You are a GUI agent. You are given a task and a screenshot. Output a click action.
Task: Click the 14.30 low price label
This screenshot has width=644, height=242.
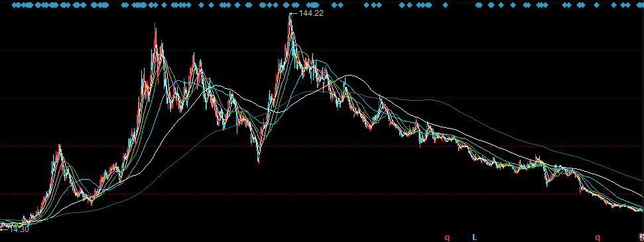click(x=19, y=229)
